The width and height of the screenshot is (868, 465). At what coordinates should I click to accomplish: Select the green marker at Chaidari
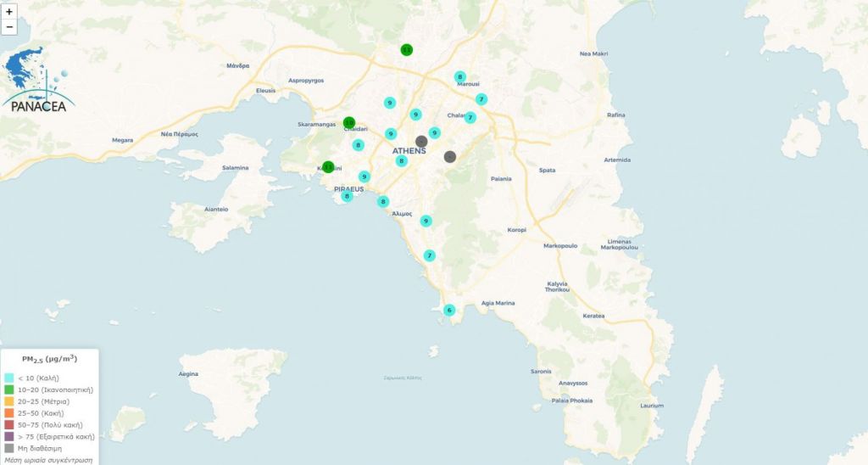[349, 123]
